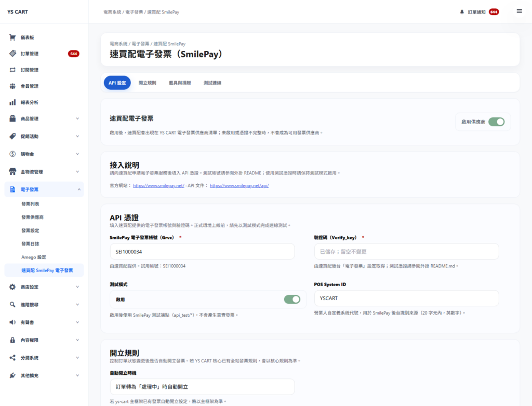Click the dashboard cart icon
Image resolution: width=532 pixels, height=406 pixels.
(12, 37)
